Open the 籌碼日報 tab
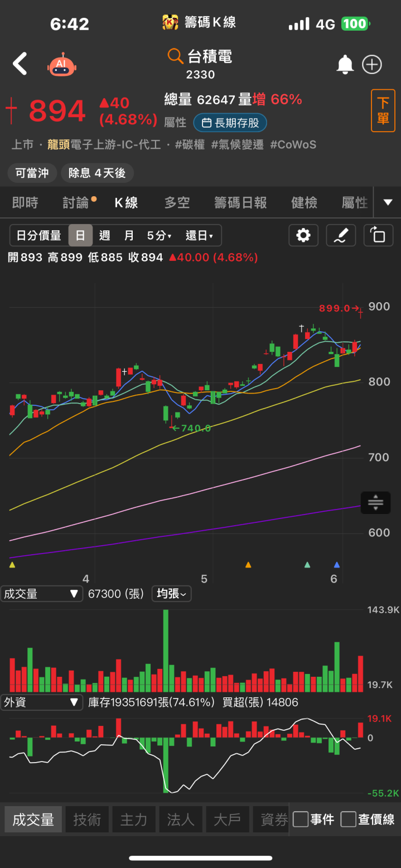The width and height of the screenshot is (401, 868). (x=240, y=203)
